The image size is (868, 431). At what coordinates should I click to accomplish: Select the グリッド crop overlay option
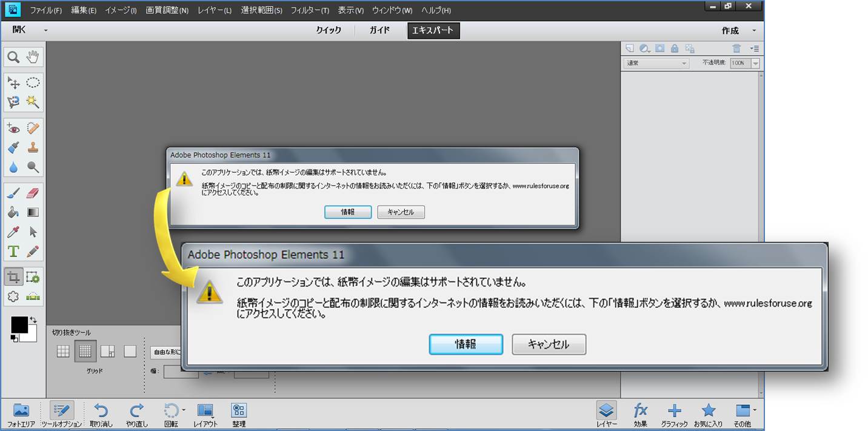[x=85, y=350]
